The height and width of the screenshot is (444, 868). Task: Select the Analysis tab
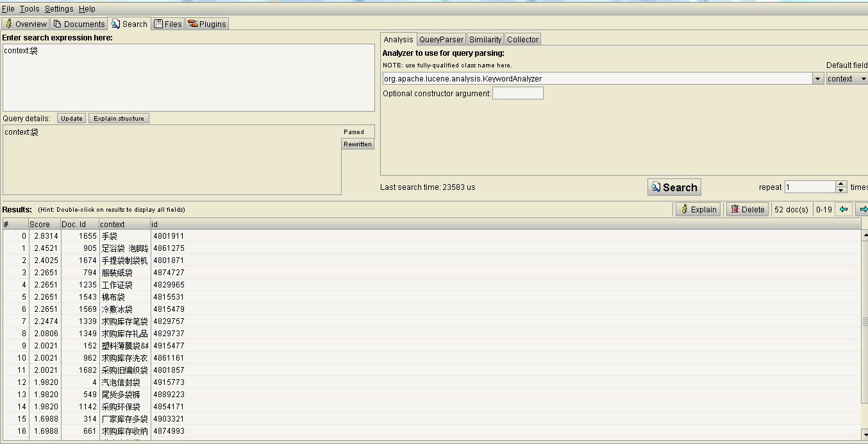398,39
